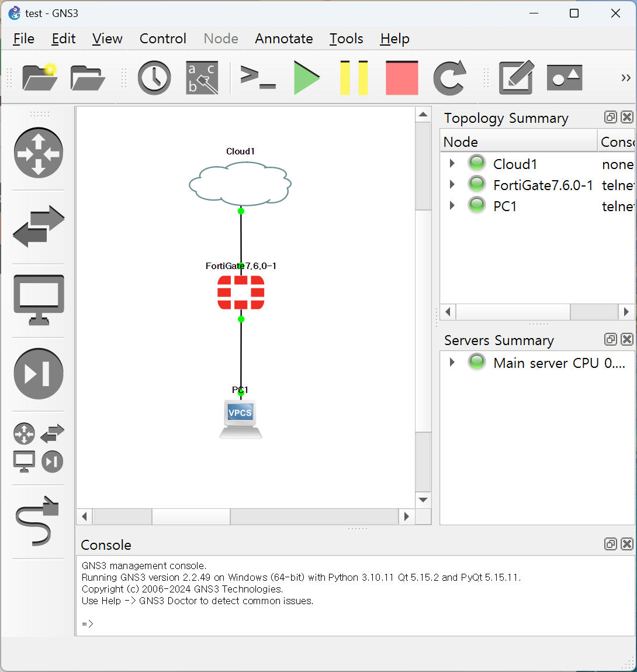The height and width of the screenshot is (672, 637).
Task: Expand hidden toolbar items chevron
Action: 626,78
